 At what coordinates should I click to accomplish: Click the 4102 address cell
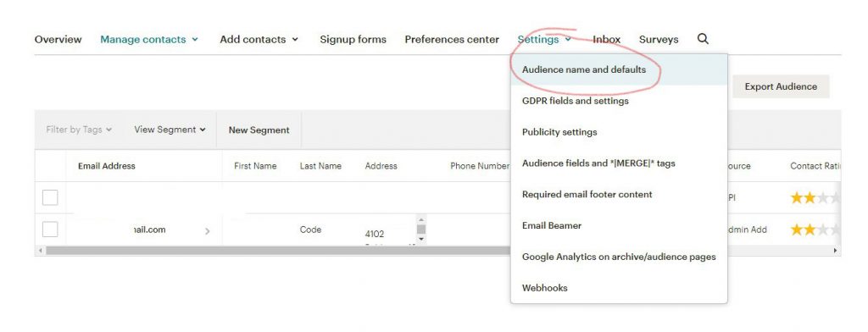pos(375,234)
